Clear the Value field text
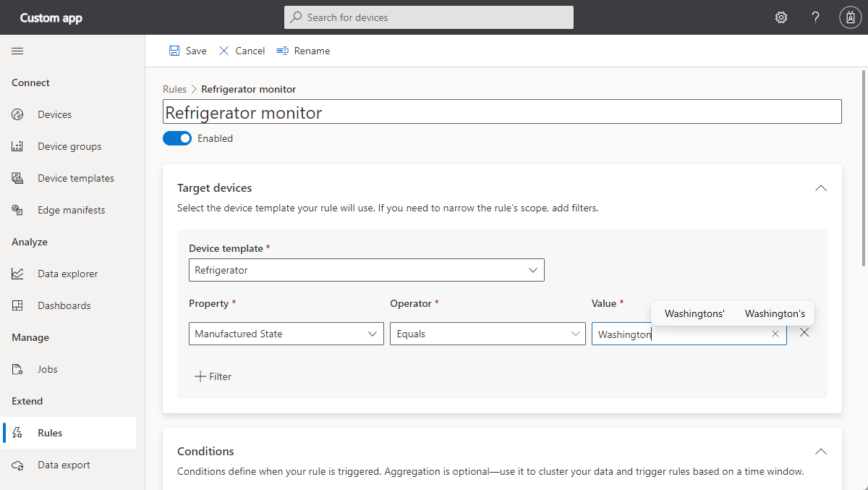The height and width of the screenshot is (490, 868). (x=775, y=334)
